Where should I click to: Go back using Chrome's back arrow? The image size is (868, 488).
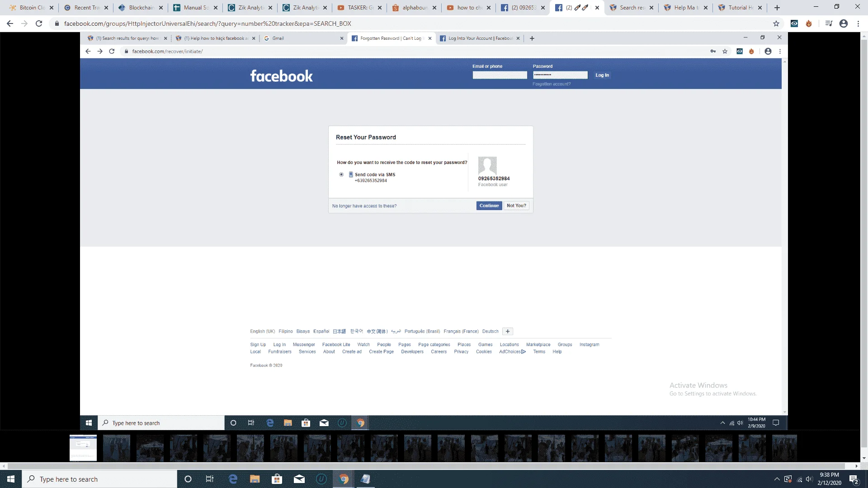tap(10, 23)
